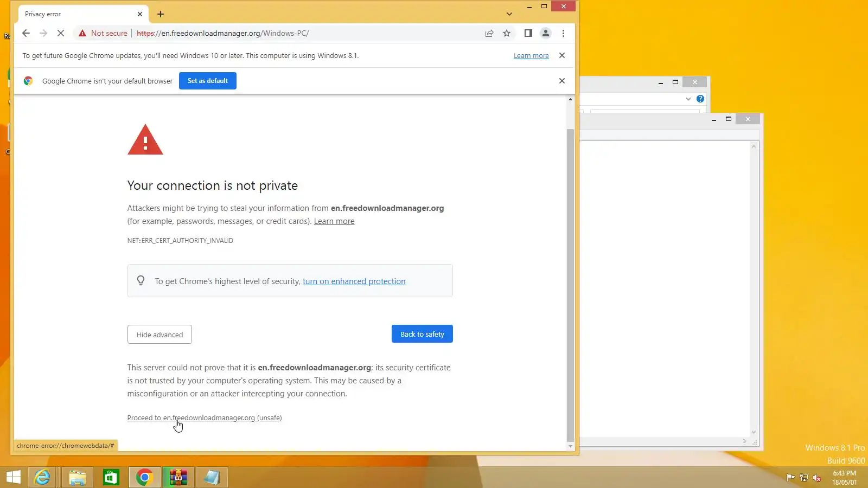Click Back to safety button
This screenshot has height=488, width=868.
point(422,334)
